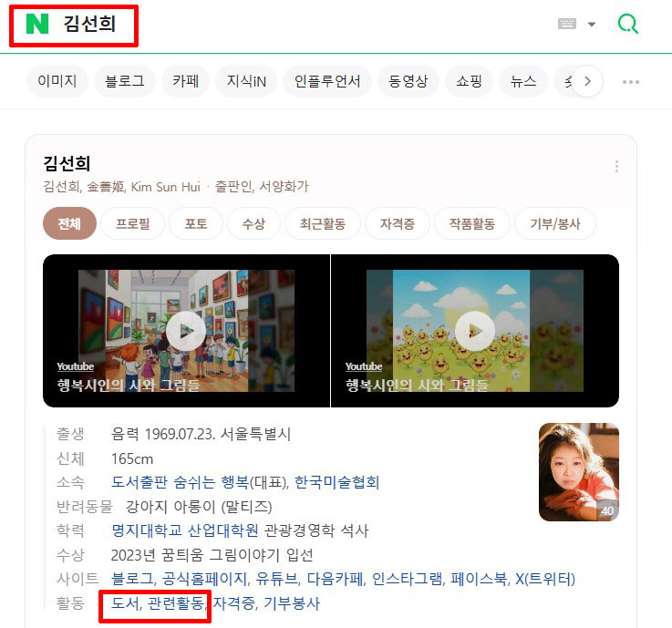Select the 지식iN search tab
The image size is (672, 628).
pos(246,81)
